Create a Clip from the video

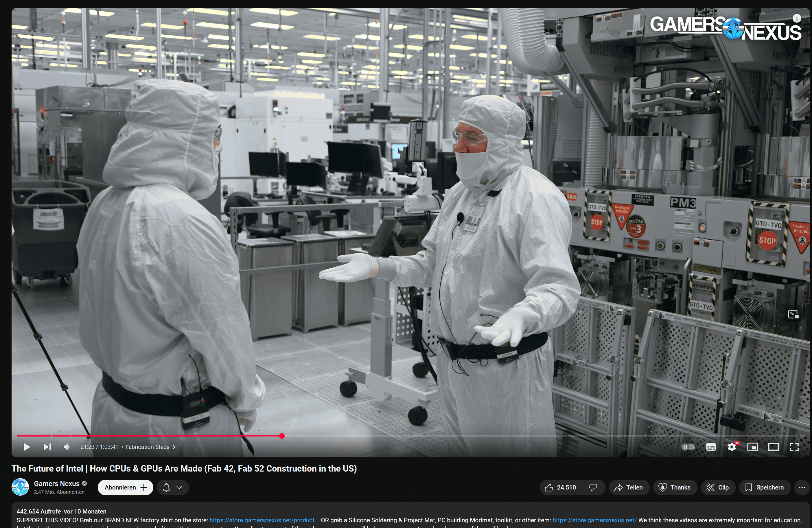pyautogui.click(x=717, y=487)
